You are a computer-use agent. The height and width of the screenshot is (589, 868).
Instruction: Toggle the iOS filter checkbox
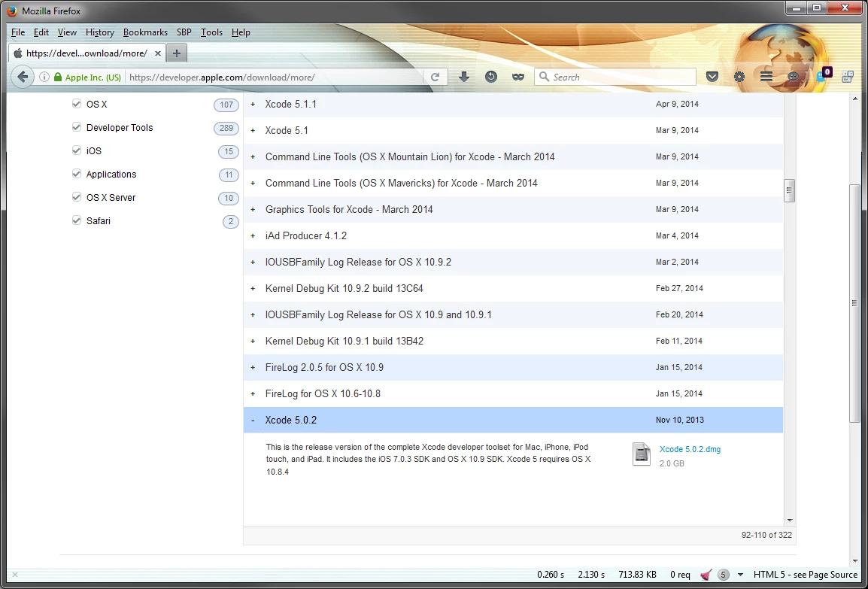[x=77, y=150]
